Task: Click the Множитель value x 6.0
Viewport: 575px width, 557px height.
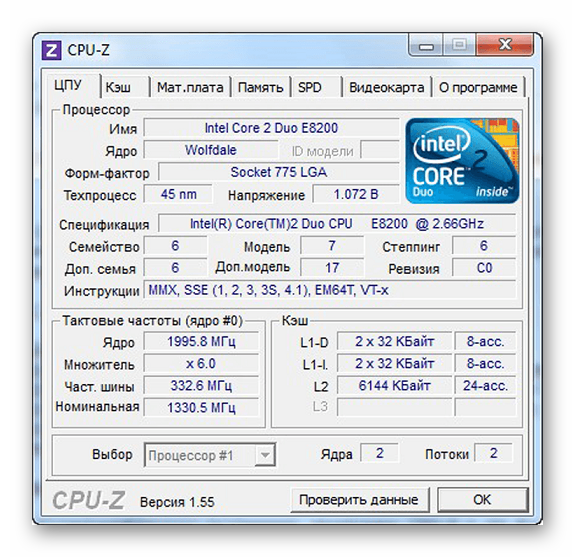Action: coord(201,364)
